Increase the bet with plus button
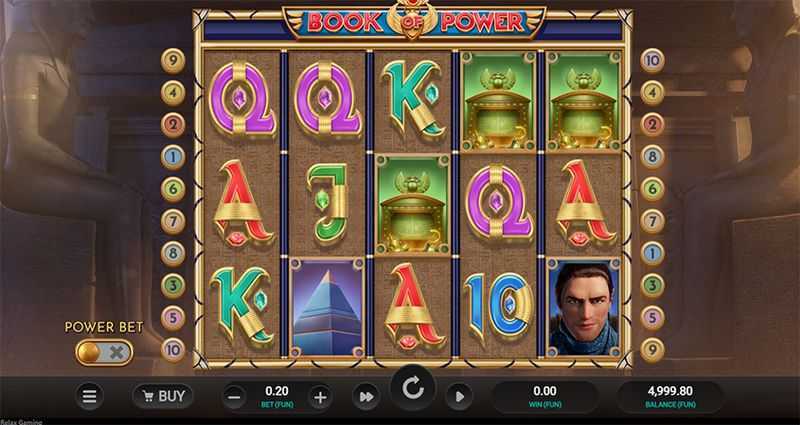This screenshot has width=800, height=425. [x=320, y=396]
